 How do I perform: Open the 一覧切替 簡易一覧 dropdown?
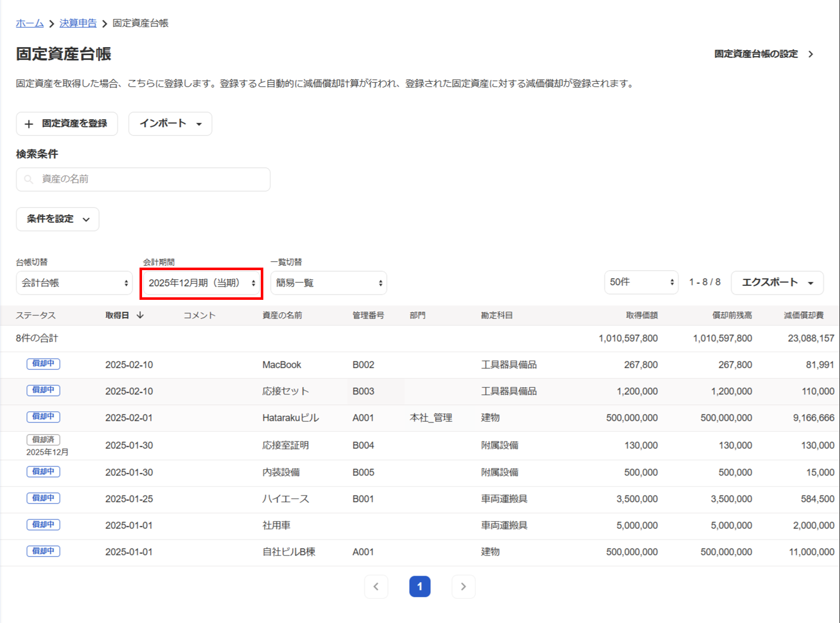pos(329,283)
